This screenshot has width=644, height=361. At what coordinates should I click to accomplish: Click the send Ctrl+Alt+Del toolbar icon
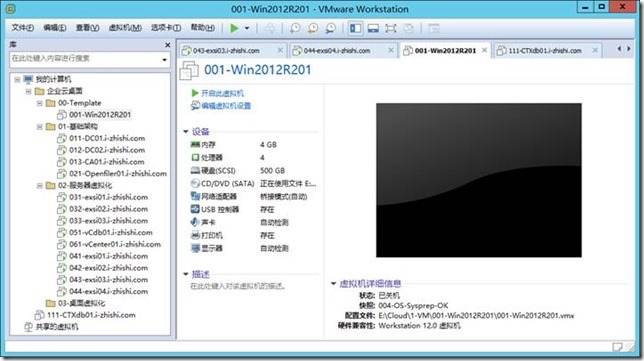point(270,28)
